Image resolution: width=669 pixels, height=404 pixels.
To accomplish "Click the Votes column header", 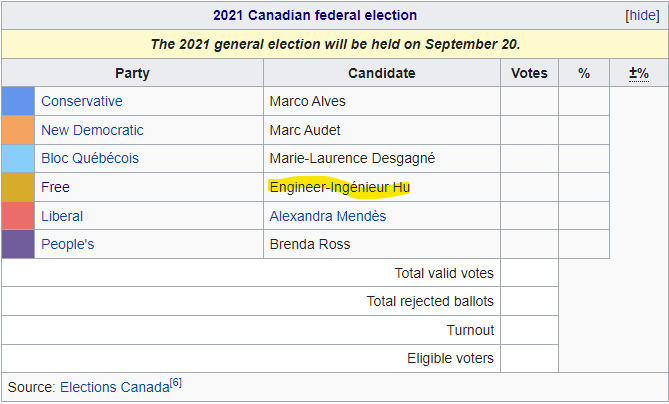I will pyautogui.click(x=529, y=73).
